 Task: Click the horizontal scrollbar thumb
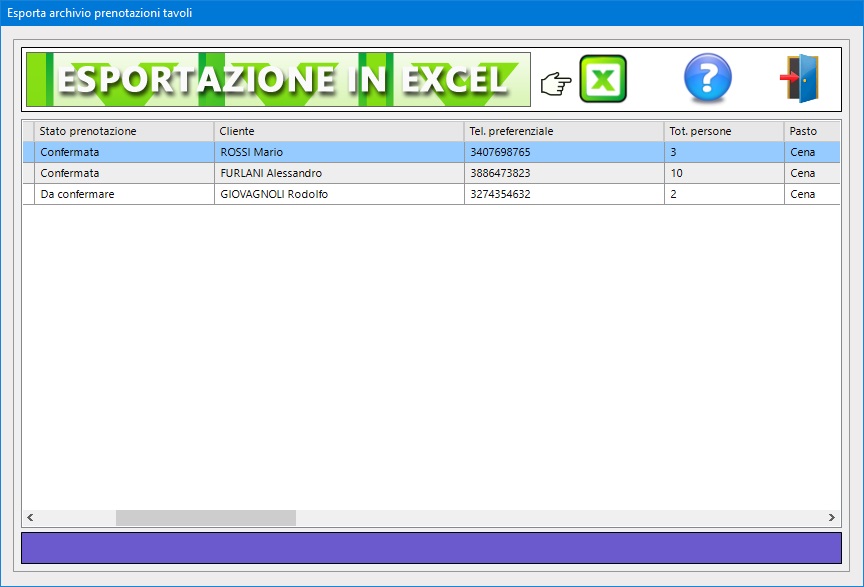coord(206,518)
